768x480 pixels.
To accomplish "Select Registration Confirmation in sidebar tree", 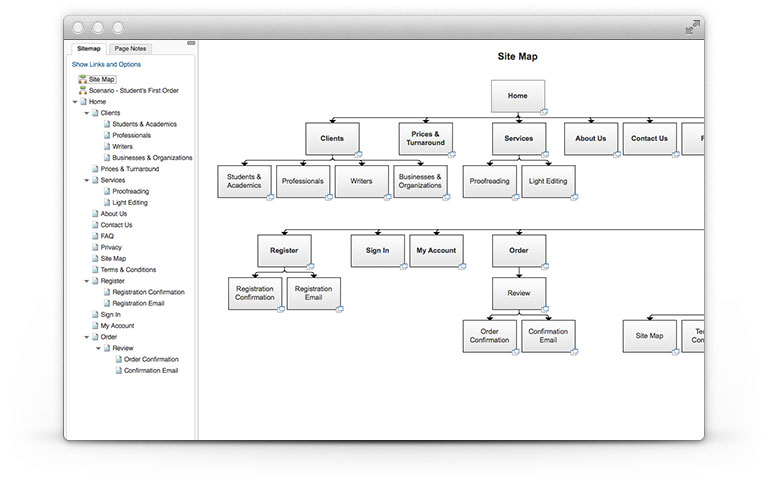I will (148, 292).
